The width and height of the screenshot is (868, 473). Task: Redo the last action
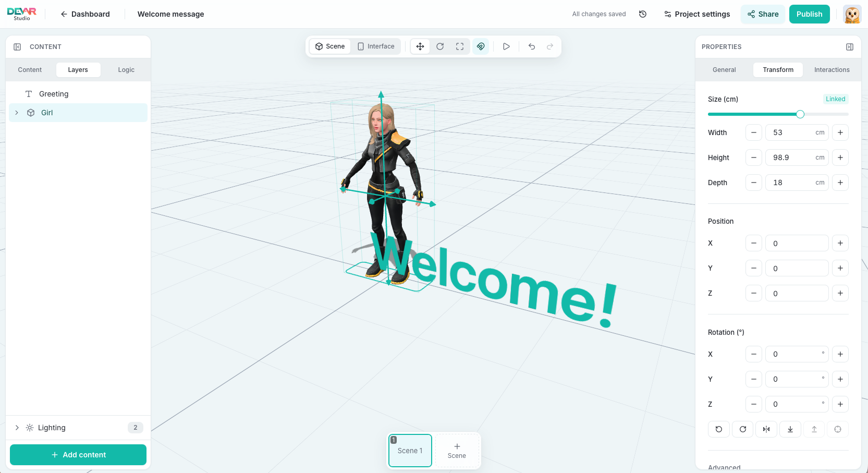pyautogui.click(x=550, y=46)
